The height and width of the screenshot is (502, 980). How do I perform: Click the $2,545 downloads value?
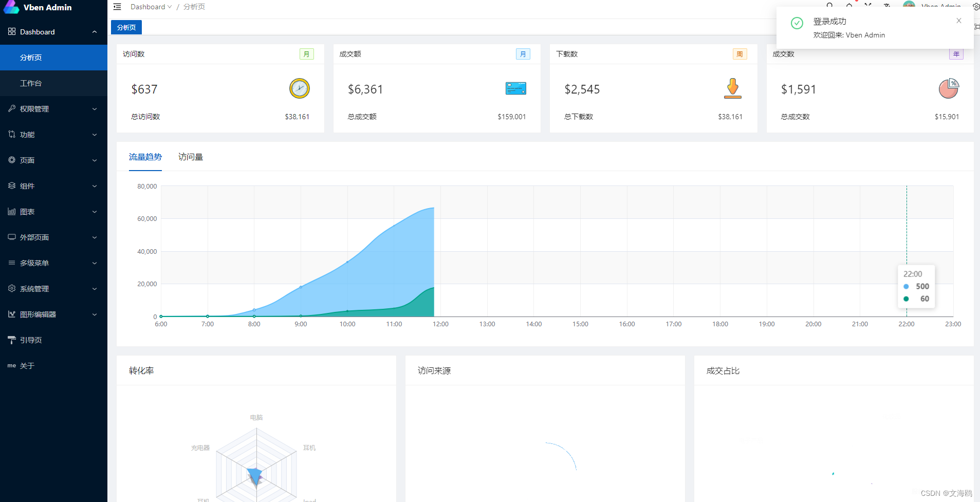(582, 89)
